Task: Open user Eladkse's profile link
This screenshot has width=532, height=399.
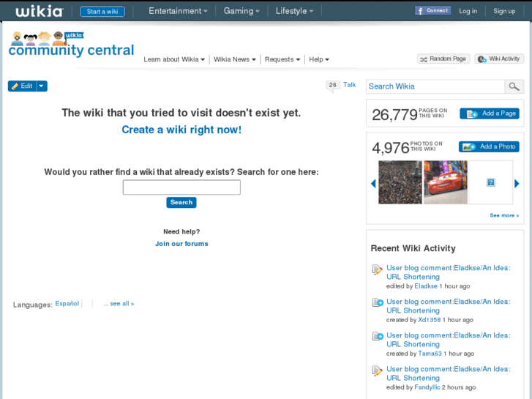Action: [x=426, y=286]
